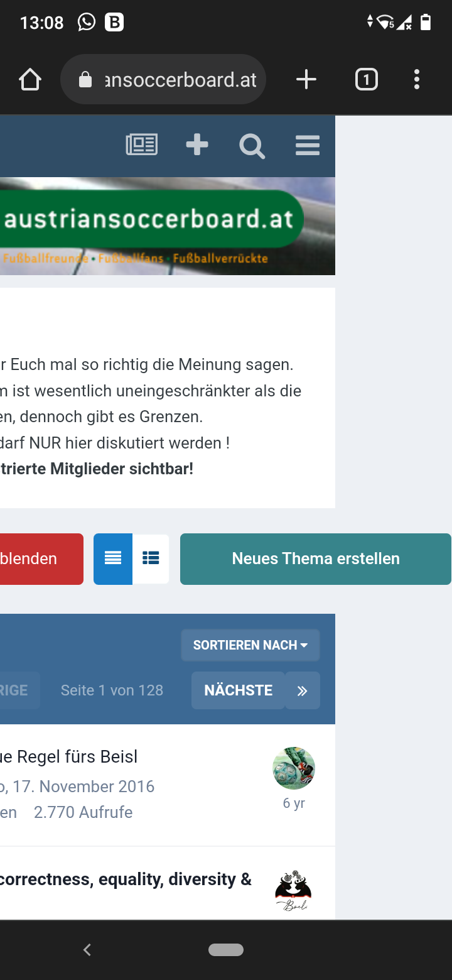Tap the WhatsApp notification icon in status bar
Screen dimensions: 452x980
click(86, 23)
